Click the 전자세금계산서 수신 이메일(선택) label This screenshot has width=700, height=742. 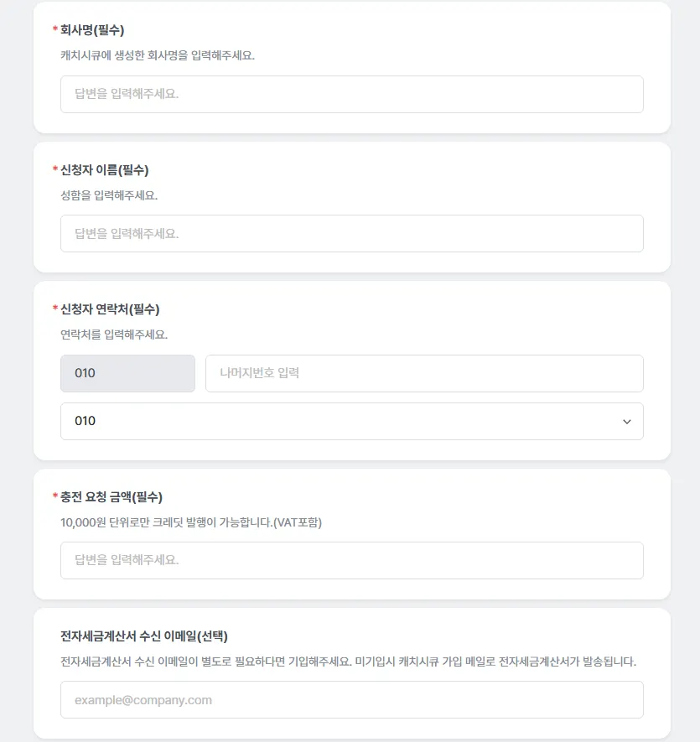point(144,636)
